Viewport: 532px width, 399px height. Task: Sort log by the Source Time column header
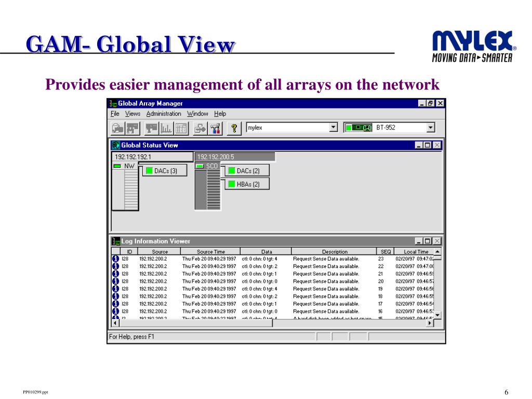[x=211, y=251]
